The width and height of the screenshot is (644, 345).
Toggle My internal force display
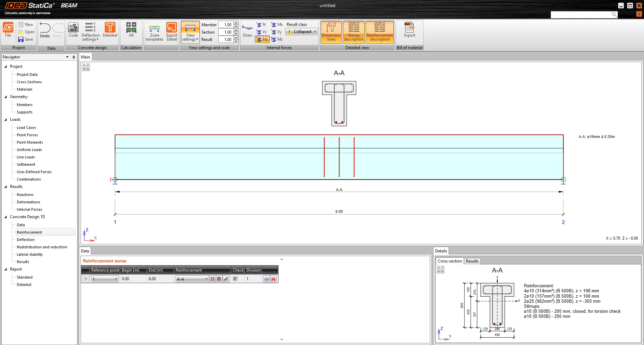(262, 39)
